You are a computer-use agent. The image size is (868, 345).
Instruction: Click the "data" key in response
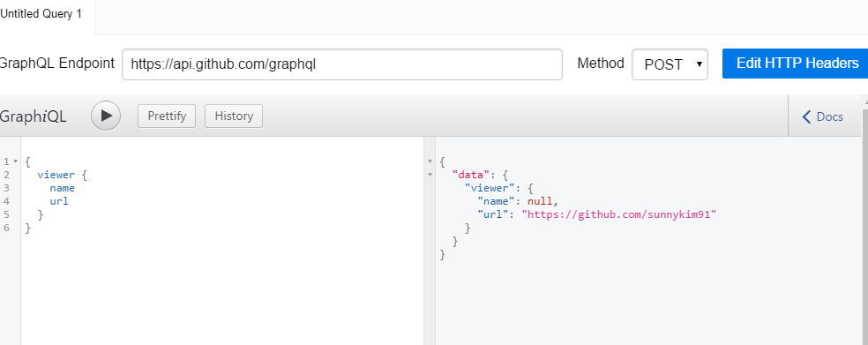(x=471, y=175)
